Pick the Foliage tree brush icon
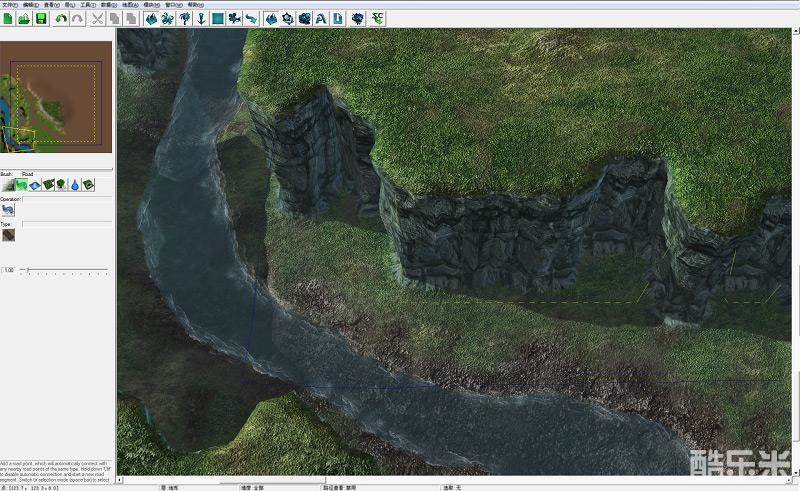The height and width of the screenshot is (491, 800). click(62, 185)
